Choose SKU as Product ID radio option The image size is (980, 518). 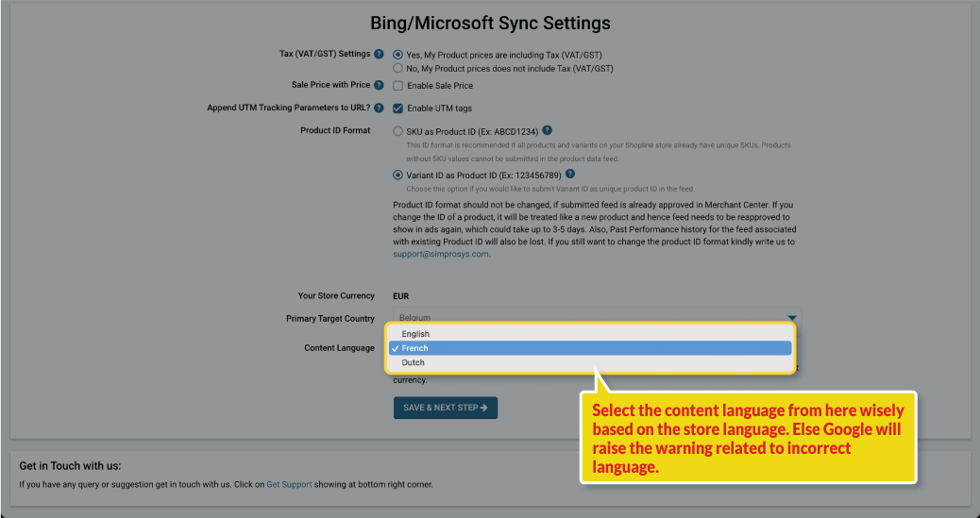(x=397, y=131)
